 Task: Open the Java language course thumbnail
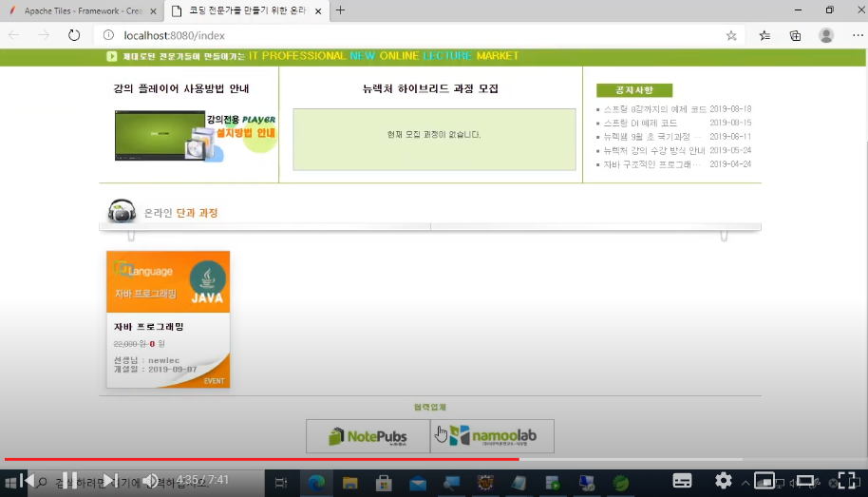click(x=168, y=281)
